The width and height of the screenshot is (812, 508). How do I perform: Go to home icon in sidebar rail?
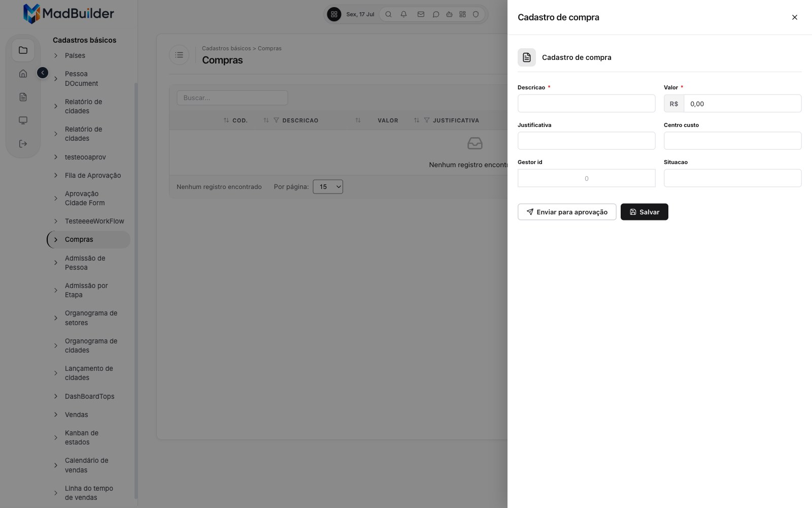click(23, 74)
